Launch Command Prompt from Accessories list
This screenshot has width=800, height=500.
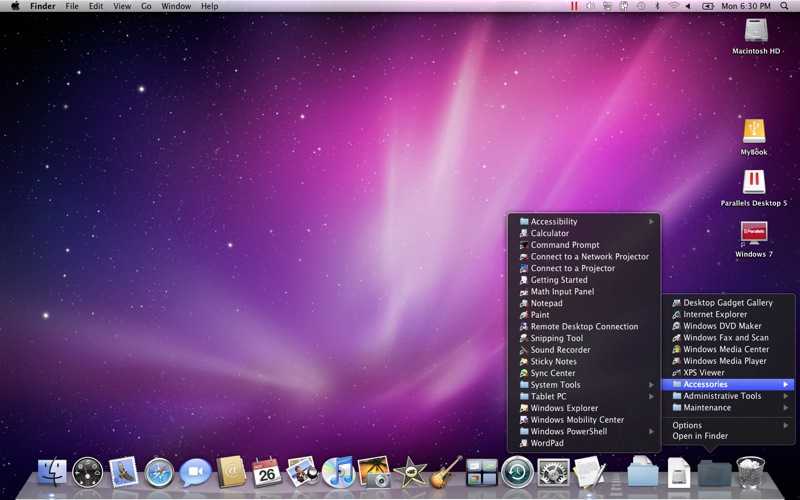pos(584,245)
